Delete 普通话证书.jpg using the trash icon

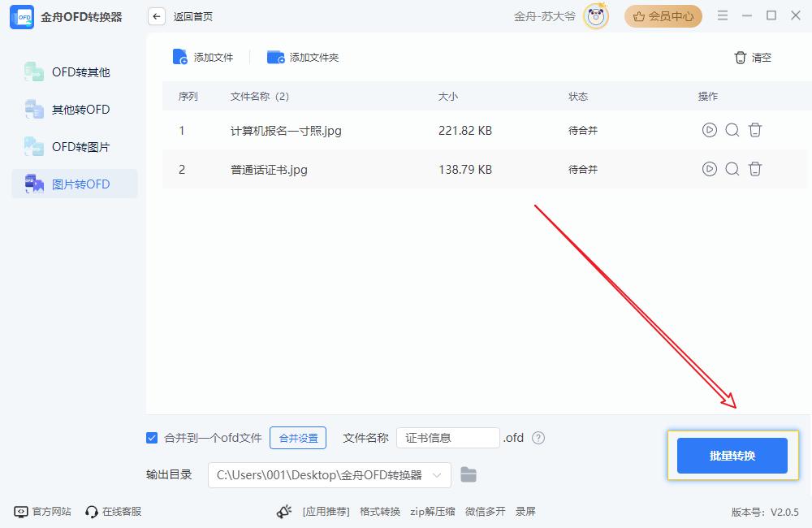755,169
